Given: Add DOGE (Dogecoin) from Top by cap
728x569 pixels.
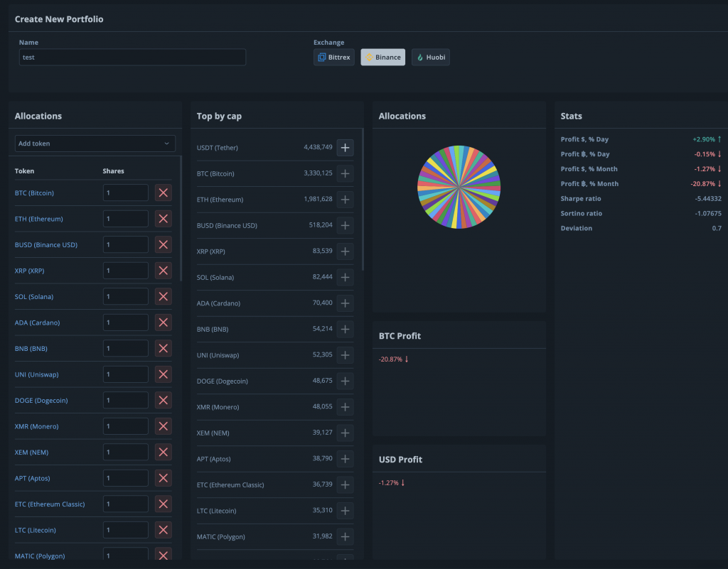Looking at the screenshot, I should click(x=345, y=381).
